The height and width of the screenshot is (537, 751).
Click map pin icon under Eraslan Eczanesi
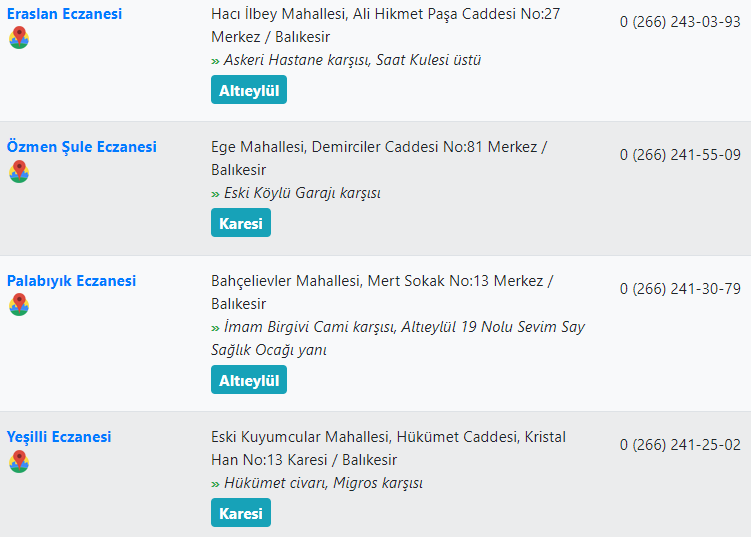click(19, 38)
